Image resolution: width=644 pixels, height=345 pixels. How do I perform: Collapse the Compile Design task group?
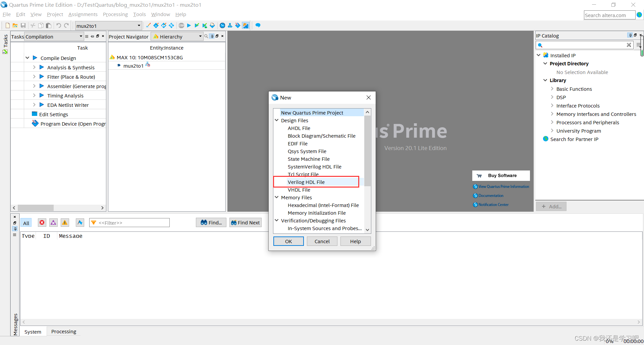28,58
